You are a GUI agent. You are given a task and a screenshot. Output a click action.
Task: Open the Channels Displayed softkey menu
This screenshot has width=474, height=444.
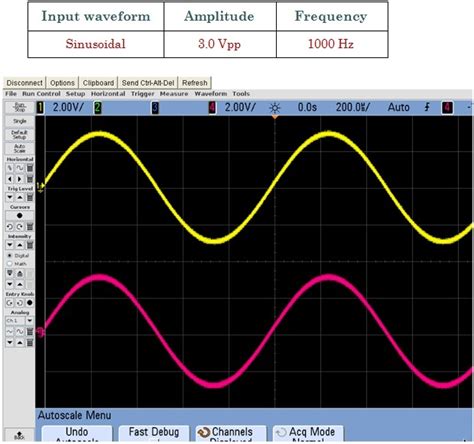point(231,434)
